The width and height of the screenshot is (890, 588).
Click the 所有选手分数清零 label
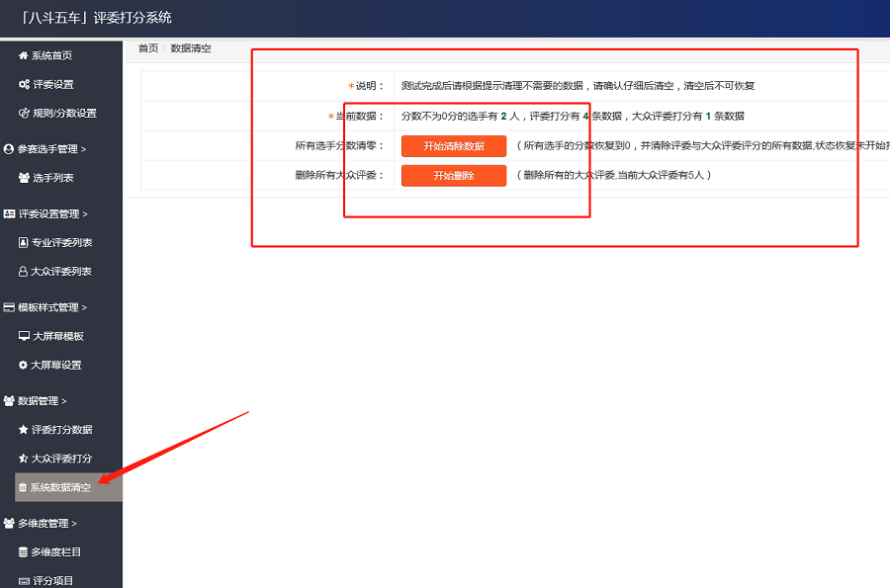point(340,145)
